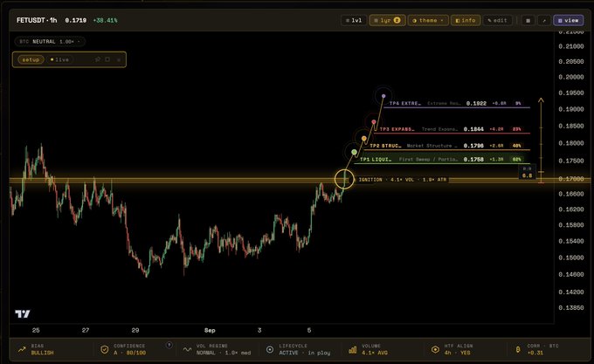Click the BIAS trend arrow icon
Screen dimensions: 594x364
tap(22, 350)
